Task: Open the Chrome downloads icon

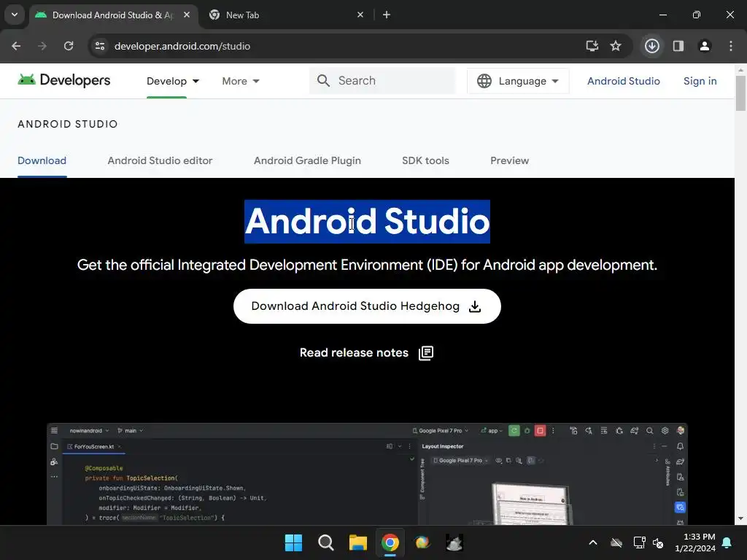Action: pyautogui.click(x=652, y=46)
